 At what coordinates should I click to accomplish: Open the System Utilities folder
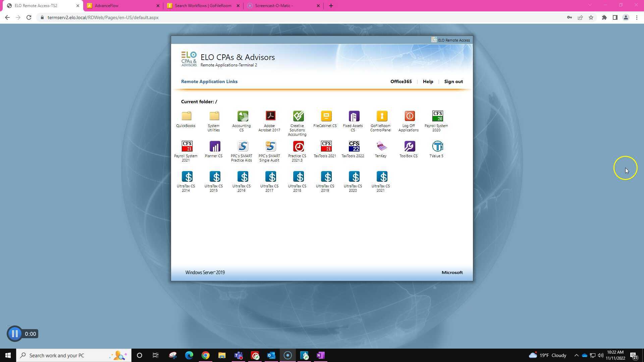(x=214, y=117)
